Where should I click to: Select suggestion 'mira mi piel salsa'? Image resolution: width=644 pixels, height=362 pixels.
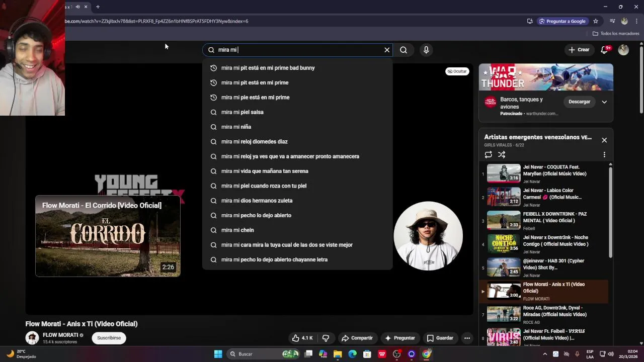297,112
